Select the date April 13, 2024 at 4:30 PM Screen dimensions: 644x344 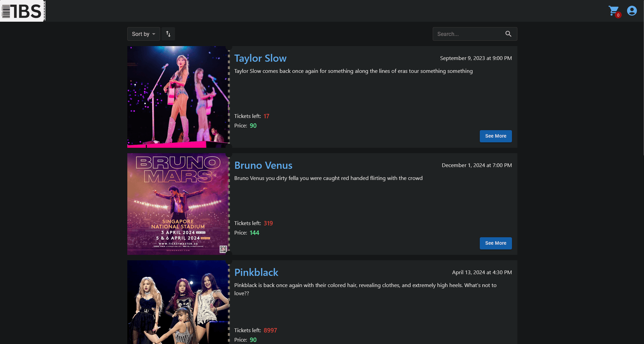(482, 272)
